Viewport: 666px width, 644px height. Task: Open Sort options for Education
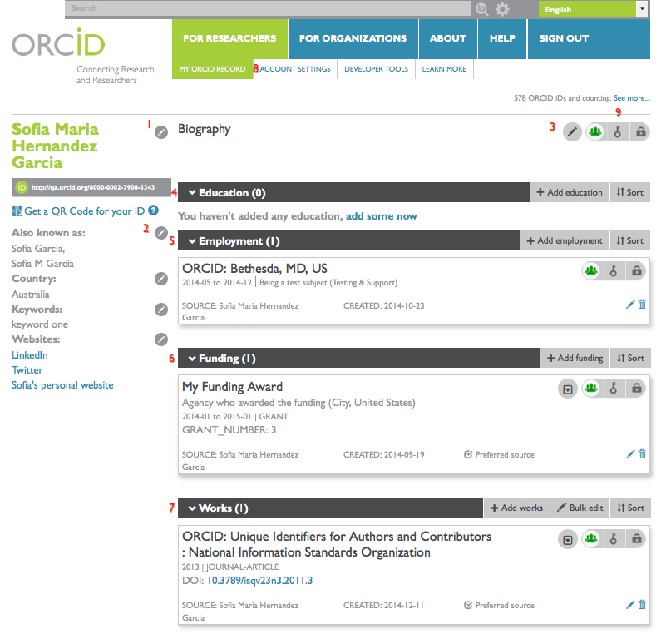click(x=630, y=192)
